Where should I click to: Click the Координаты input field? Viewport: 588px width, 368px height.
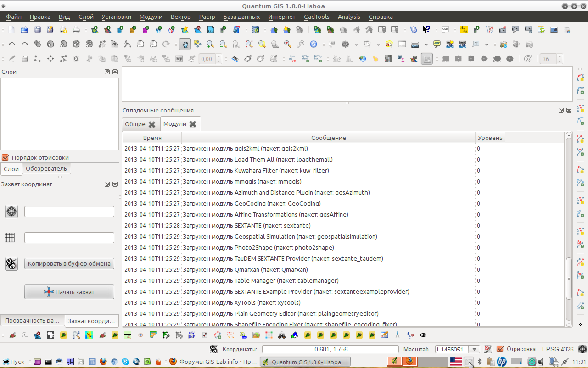point(330,350)
